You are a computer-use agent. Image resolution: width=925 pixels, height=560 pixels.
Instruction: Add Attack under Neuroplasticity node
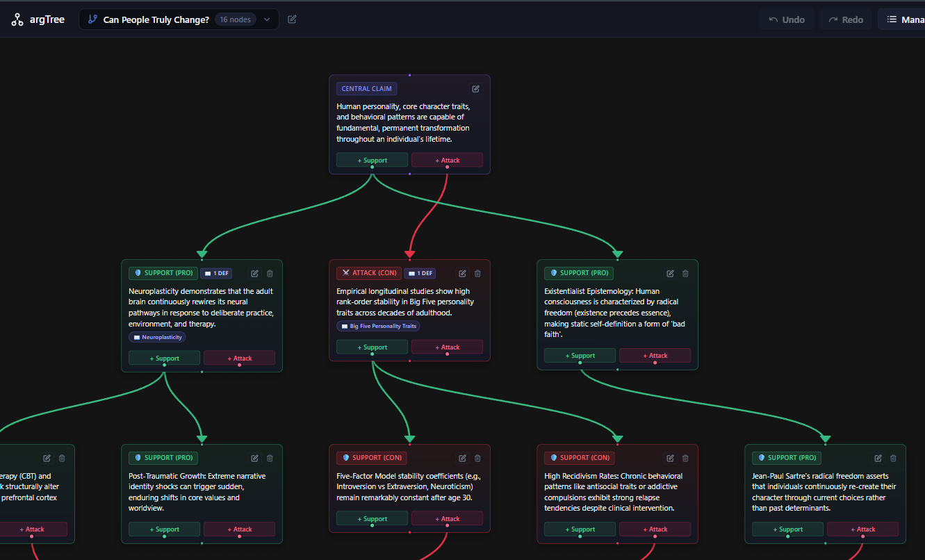click(239, 358)
